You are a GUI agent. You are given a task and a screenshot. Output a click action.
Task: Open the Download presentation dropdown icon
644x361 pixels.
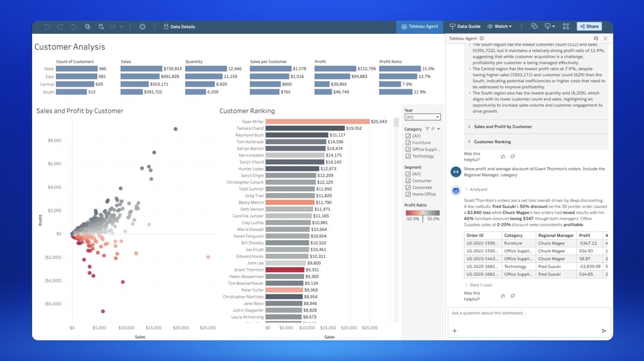pyautogui.click(x=550, y=26)
